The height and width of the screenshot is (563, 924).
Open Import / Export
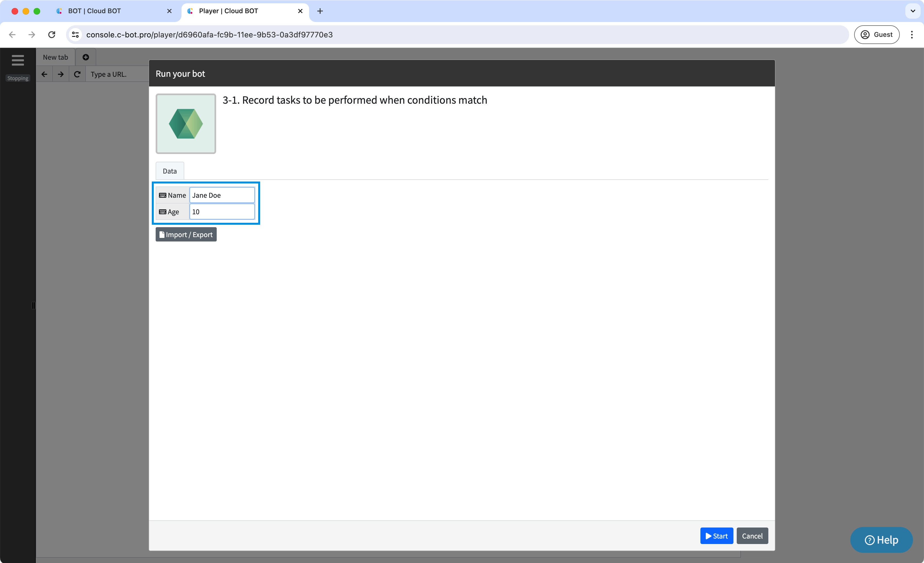(186, 234)
